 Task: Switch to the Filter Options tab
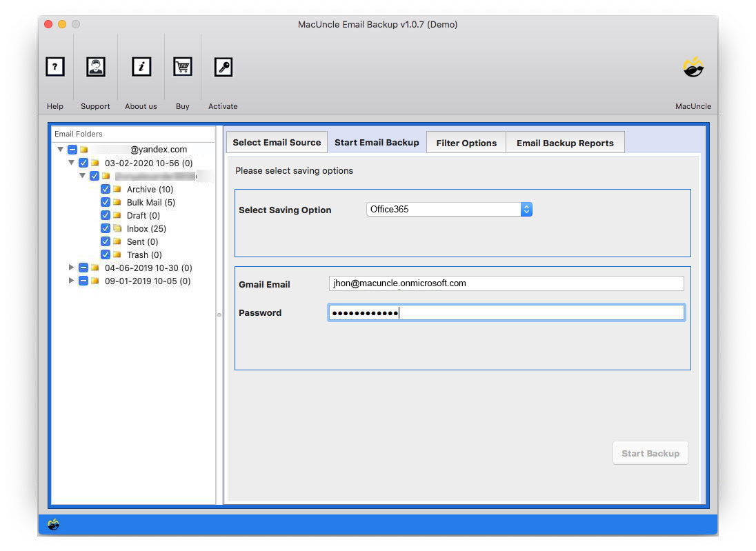point(466,142)
